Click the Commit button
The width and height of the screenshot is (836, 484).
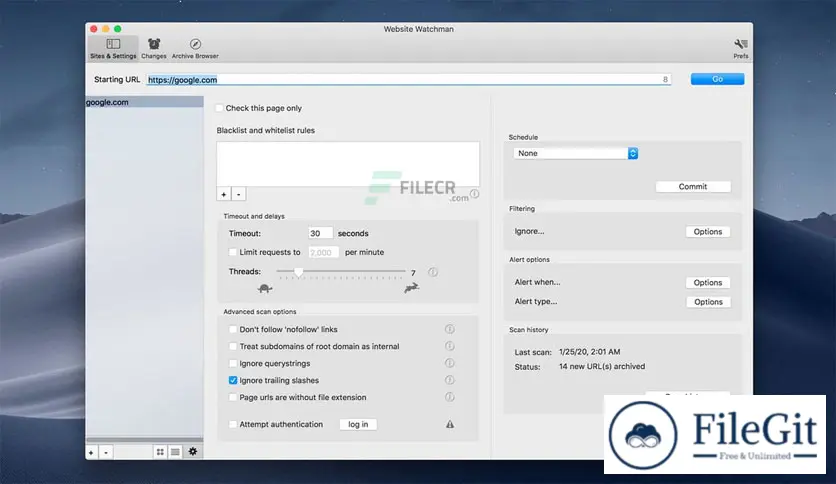[693, 187]
